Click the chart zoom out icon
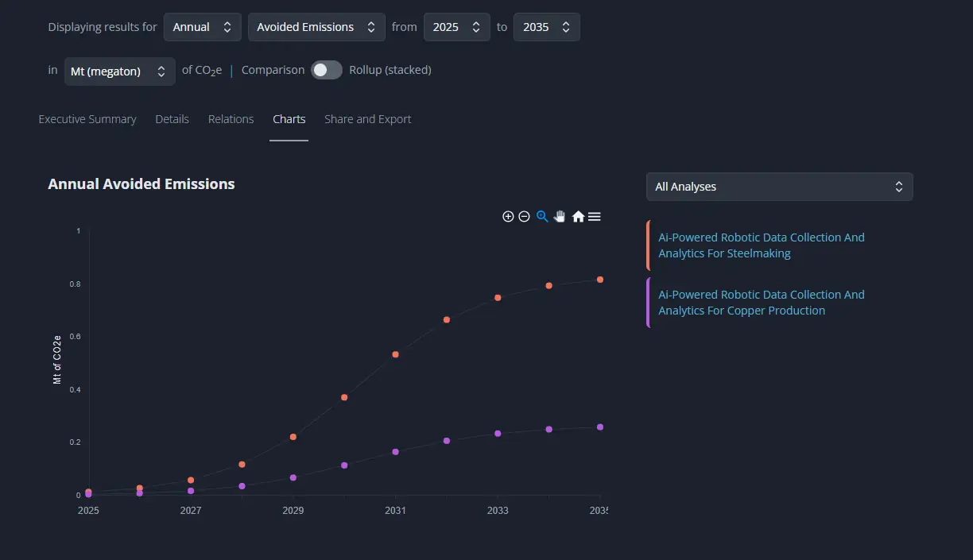The width and height of the screenshot is (973, 560). 524,216
